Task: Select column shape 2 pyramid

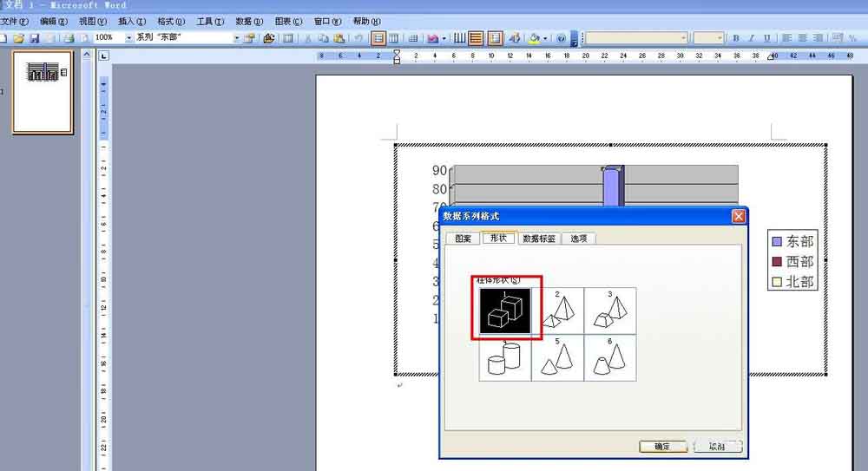Action: 557,311
